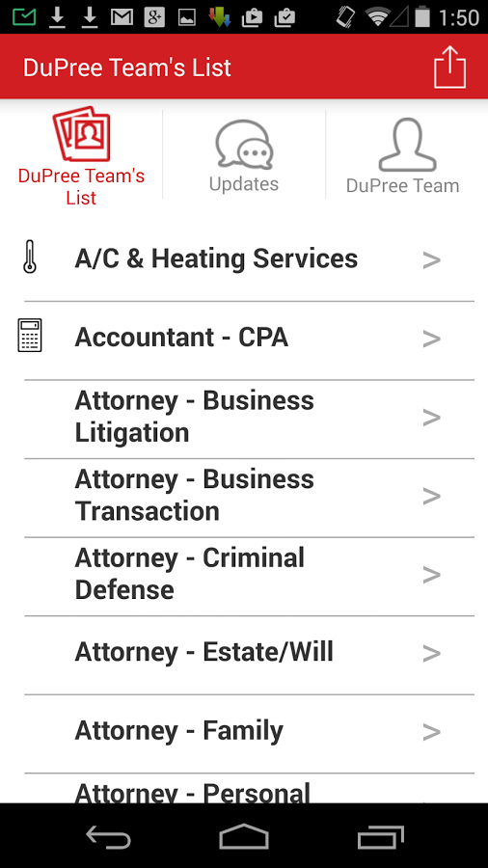
Task: Tap the DuPree Team person icon
Action: [407, 145]
